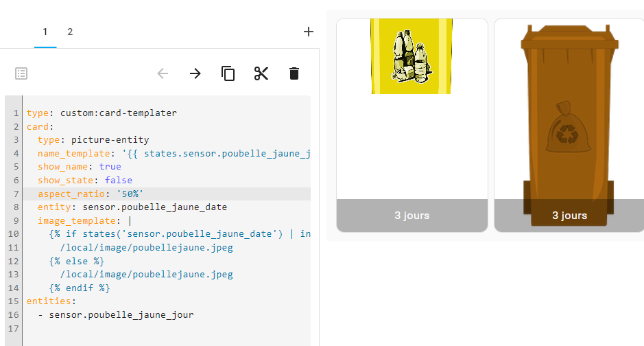Viewport: 644px width, 346px height.
Task: Cut the card with scissors icon
Action: coord(261,73)
